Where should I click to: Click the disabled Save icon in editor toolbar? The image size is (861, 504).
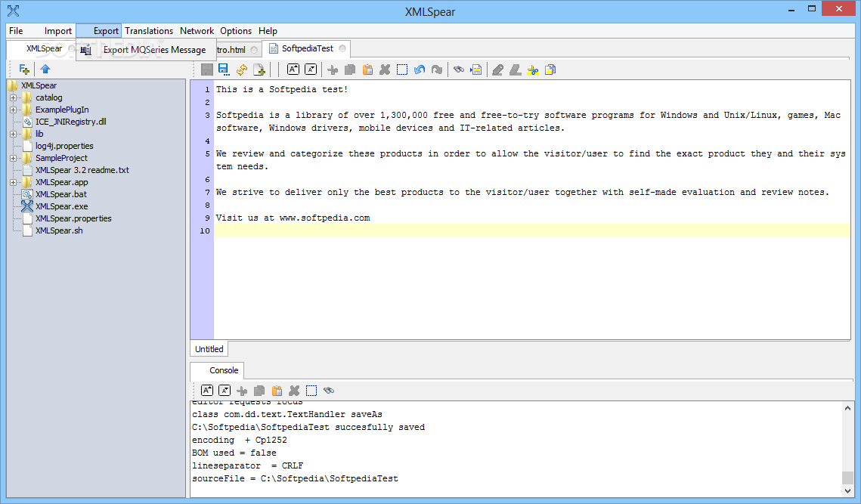[x=207, y=70]
